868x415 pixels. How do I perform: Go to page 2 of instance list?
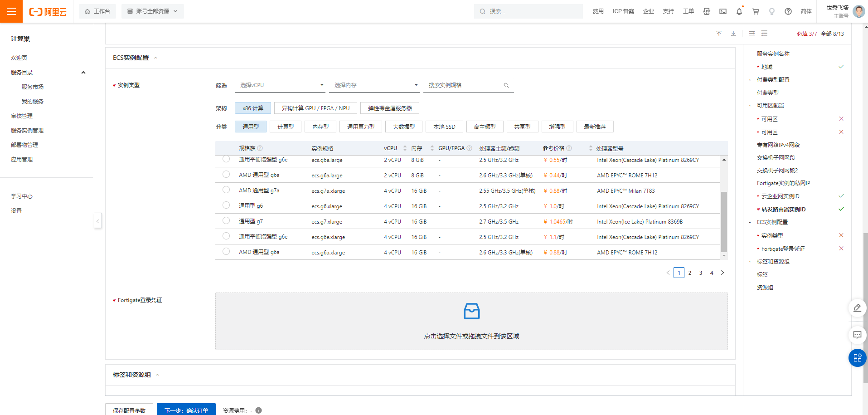[690, 273]
